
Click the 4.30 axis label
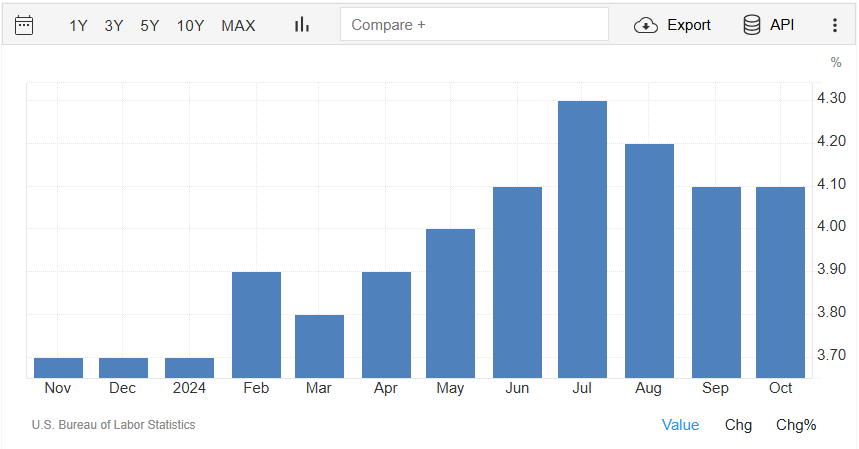tap(831, 98)
